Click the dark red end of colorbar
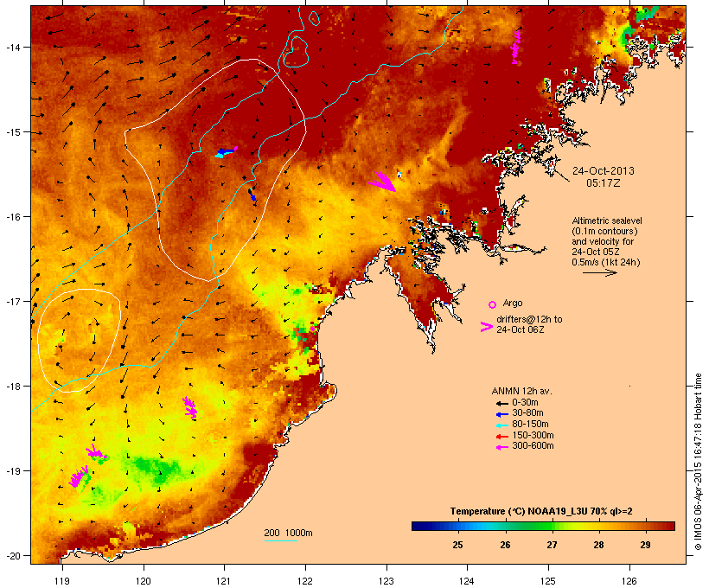 click(x=668, y=526)
